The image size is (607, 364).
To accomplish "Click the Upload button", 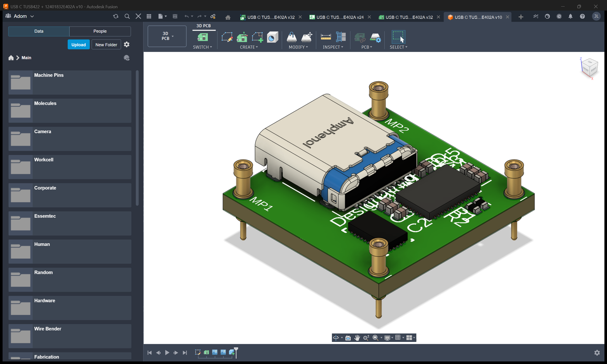I will coord(79,44).
